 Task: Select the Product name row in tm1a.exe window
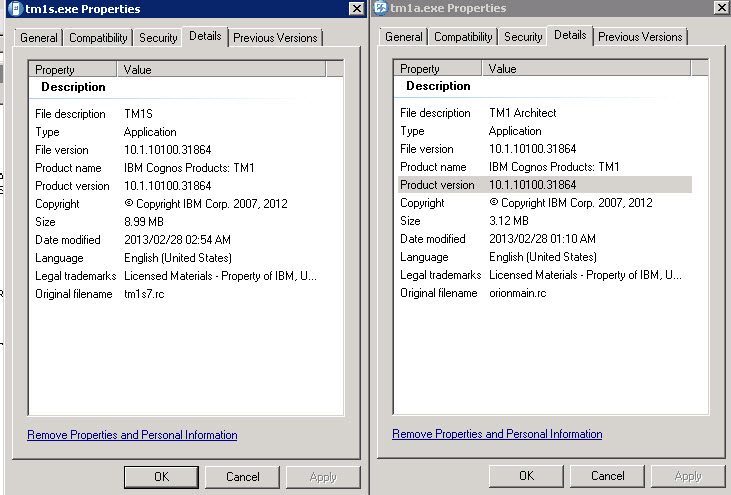tap(544, 167)
